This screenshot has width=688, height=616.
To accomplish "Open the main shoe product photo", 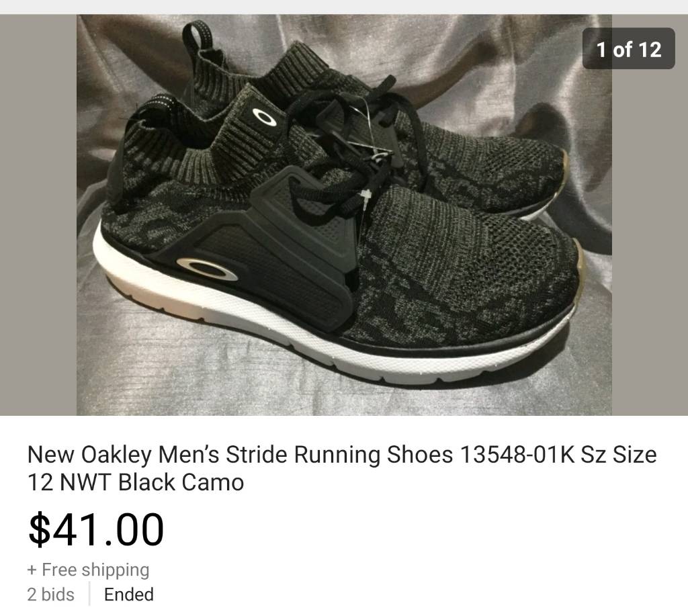I will point(344,215).
